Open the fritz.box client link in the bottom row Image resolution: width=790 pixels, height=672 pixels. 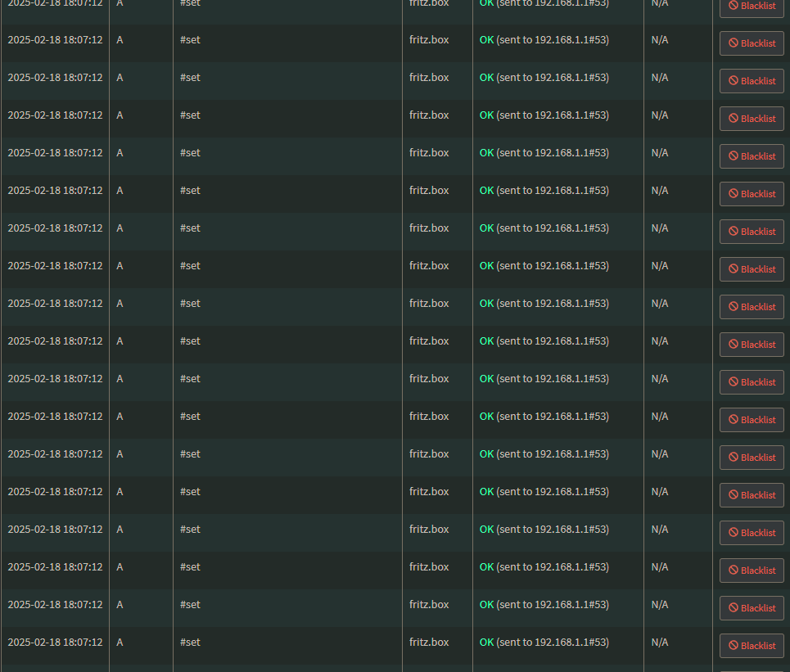coord(429,643)
